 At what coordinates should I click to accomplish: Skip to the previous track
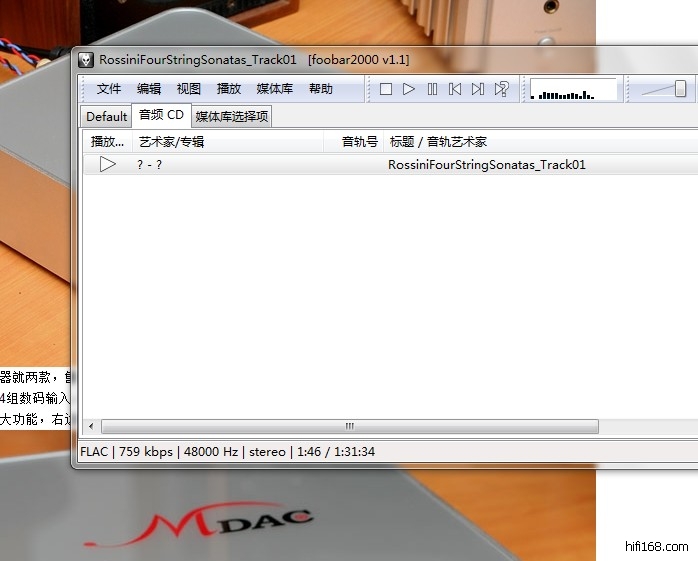[455, 89]
